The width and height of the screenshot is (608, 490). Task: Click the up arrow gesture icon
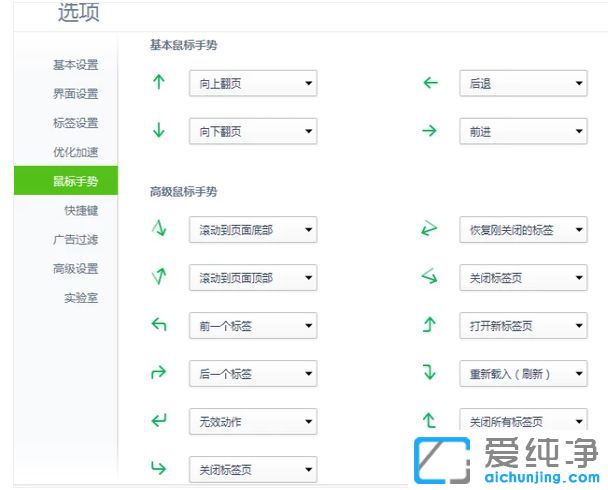158,83
